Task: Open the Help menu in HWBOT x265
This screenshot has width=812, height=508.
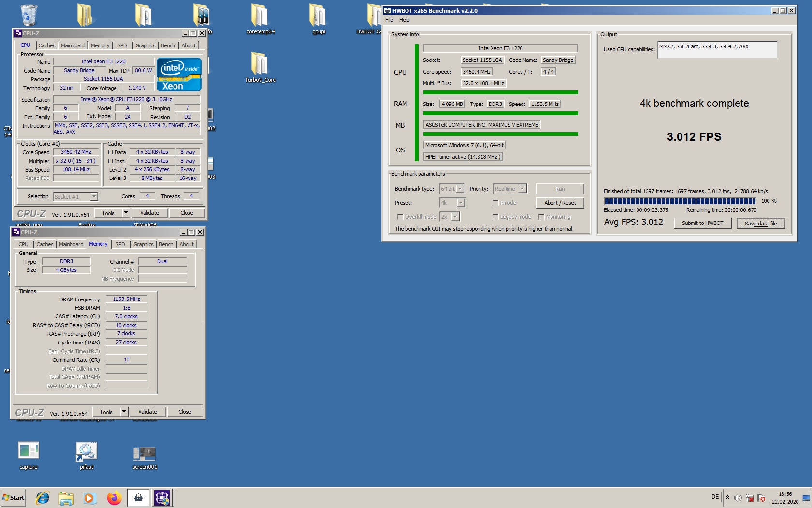Action: point(405,20)
